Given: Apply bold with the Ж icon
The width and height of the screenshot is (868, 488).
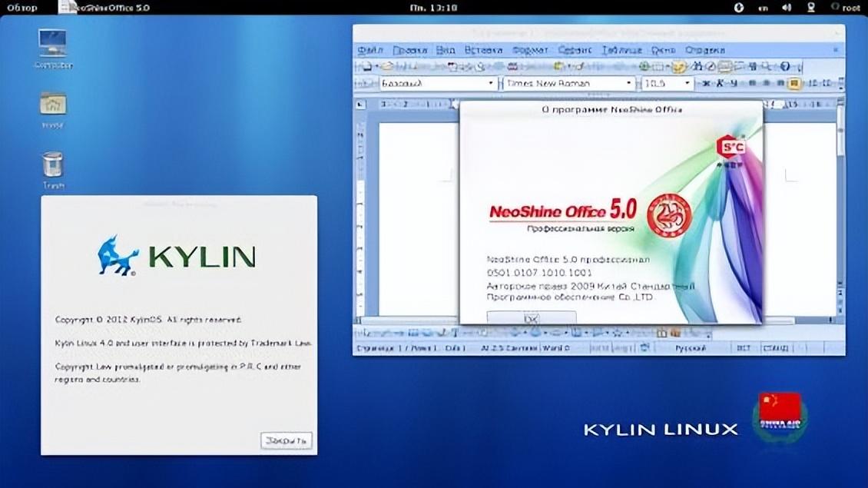Looking at the screenshot, I should (x=706, y=83).
